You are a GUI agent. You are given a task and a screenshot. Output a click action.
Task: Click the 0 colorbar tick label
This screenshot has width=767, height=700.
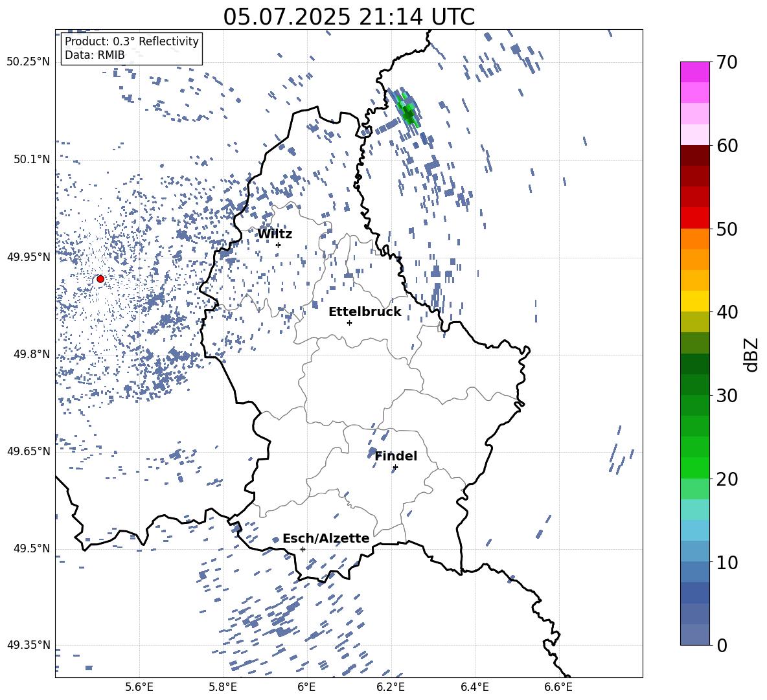point(722,645)
